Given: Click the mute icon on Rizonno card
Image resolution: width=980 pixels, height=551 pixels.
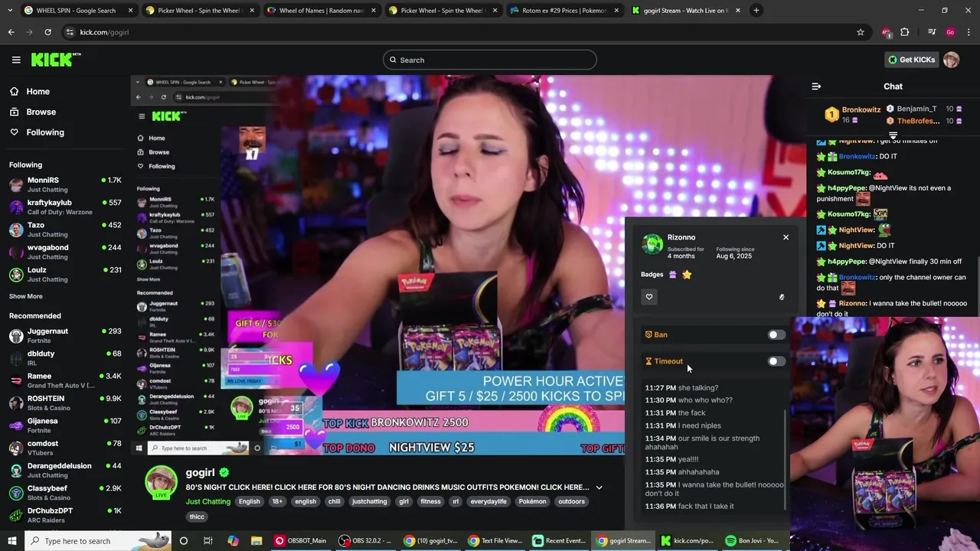Looking at the screenshot, I should click(x=782, y=297).
